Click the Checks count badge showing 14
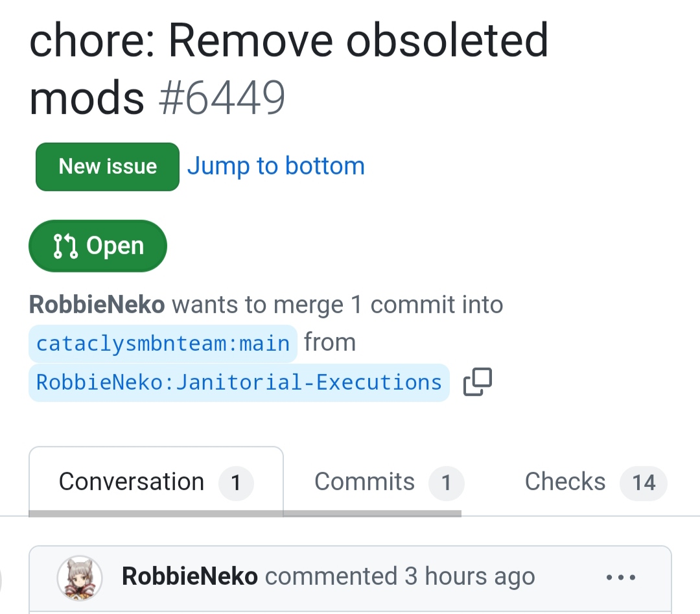Viewport: 700px width, 614px height. click(644, 482)
